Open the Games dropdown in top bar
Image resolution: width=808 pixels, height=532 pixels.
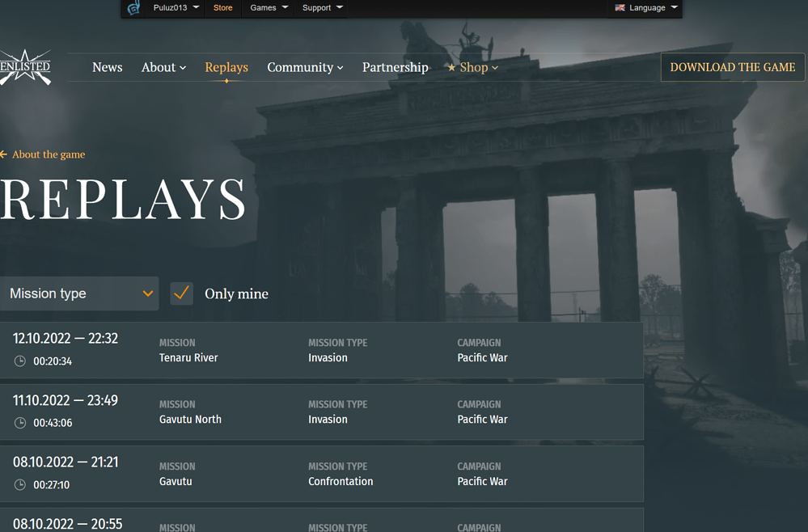coord(269,8)
